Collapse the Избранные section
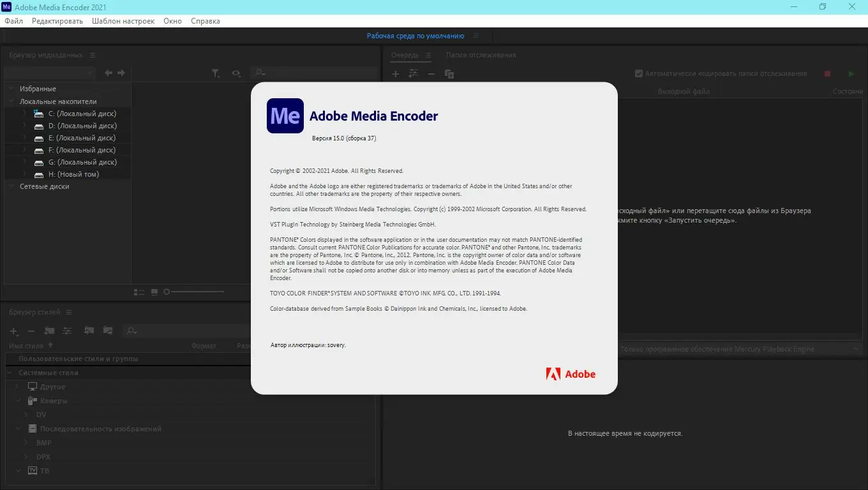868x490 pixels. (x=11, y=89)
